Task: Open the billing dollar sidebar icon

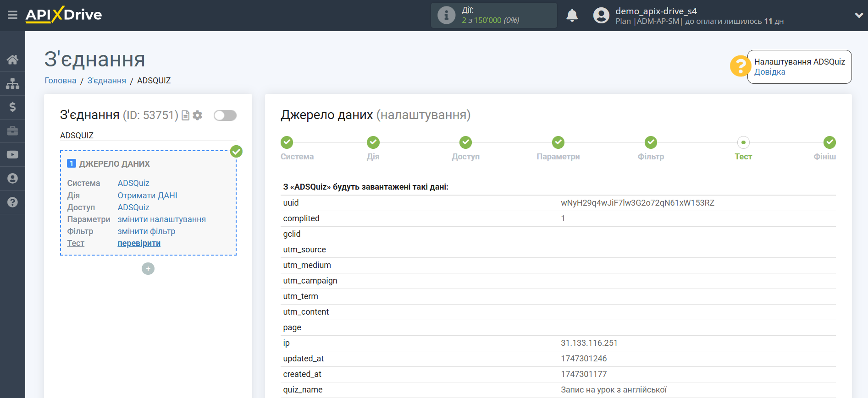Action: 12,107
